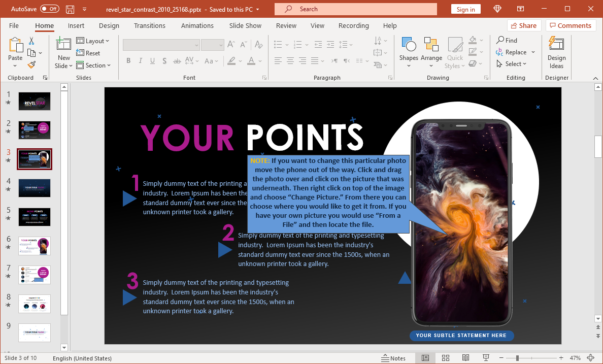The width and height of the screenshot is (603, 364).
Task: Click the Save icon in title bar
Action: (x=70, y=9)
